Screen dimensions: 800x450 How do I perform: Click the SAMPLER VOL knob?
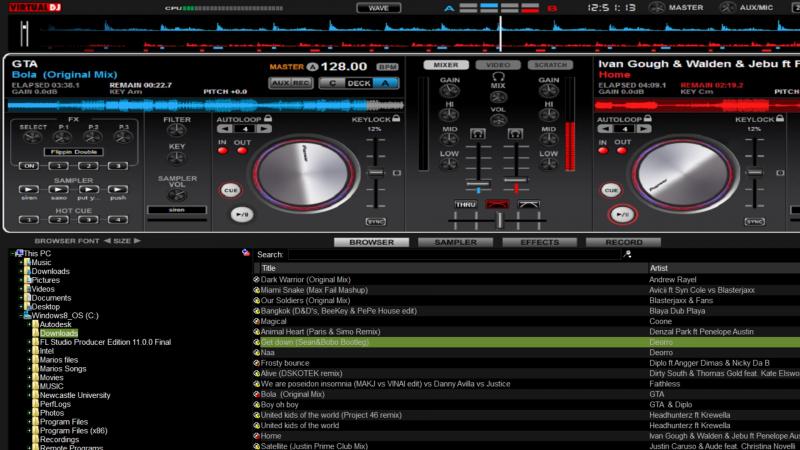click(x=177, y=195)
